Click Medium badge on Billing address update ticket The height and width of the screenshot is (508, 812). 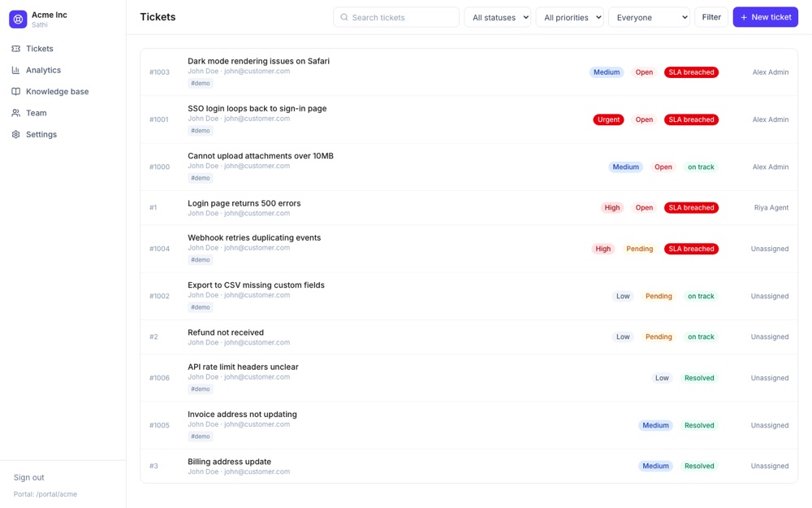[655, 466]
